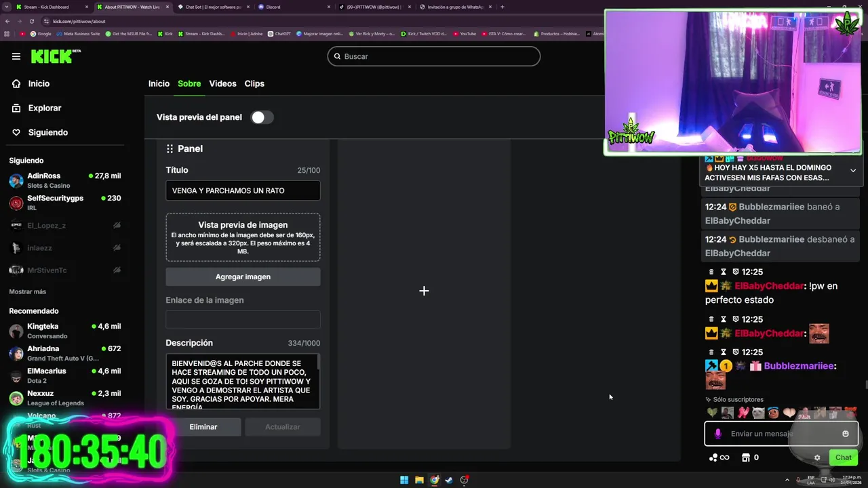Open new browser tab
Screen dimensions: 868x488
pos(502,7)
